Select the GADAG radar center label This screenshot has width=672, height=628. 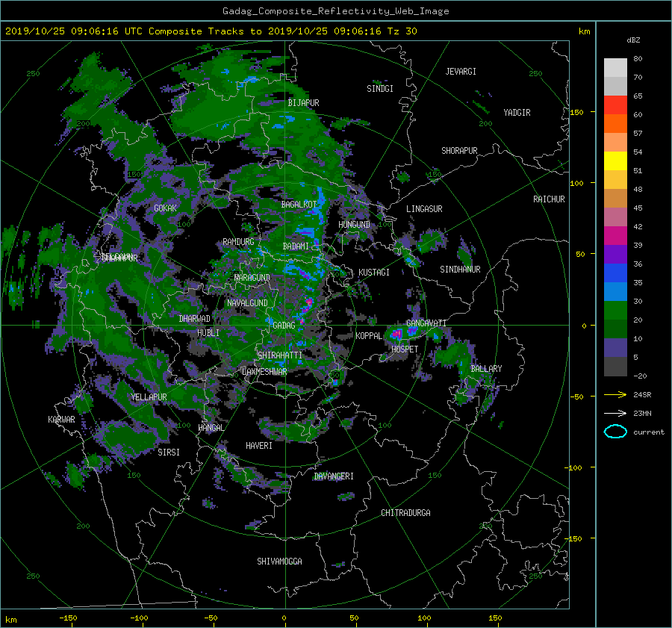pyautogui.click(x=284, y=326)
